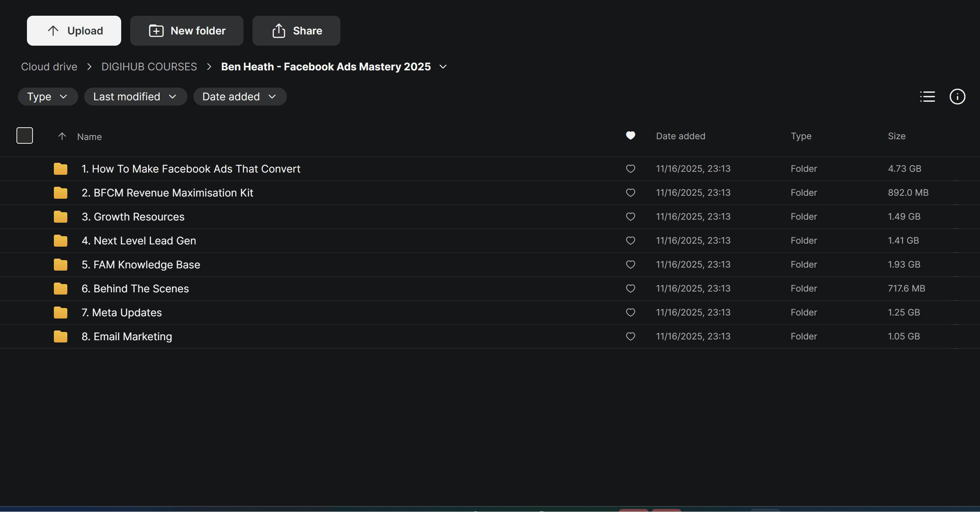Tick the select-all checkbox
Viewport: 980px width, 512px height.
tap(25, 135)
